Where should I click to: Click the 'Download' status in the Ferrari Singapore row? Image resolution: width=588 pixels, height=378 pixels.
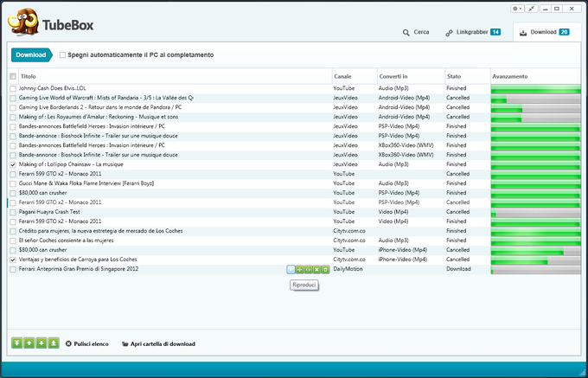tap(458, 269)
